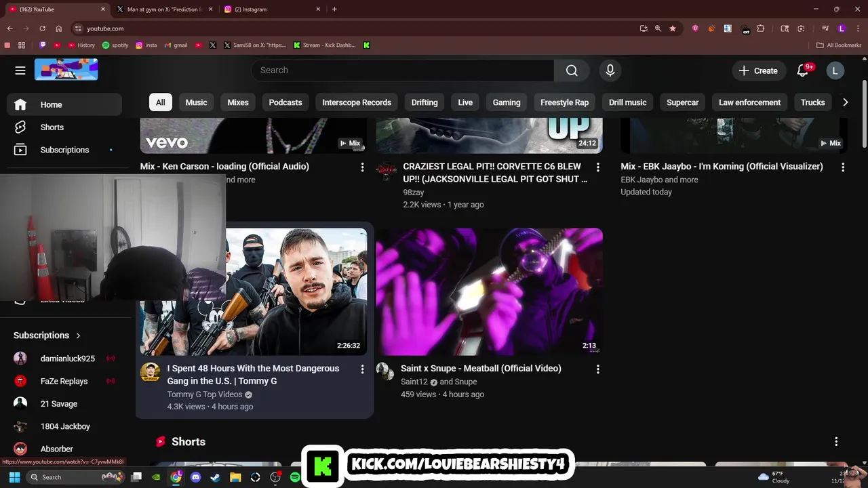Select the Drifting filter chip
The image size is (868, 488).
tap(425, 102)
